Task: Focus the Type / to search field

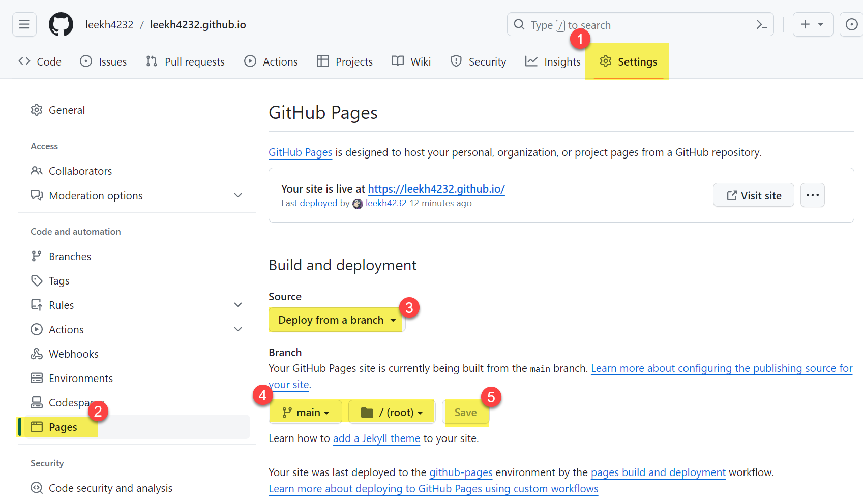Action: (x=640, y=24)
